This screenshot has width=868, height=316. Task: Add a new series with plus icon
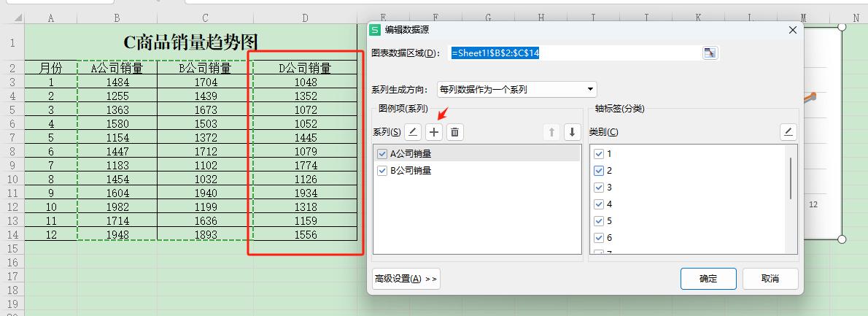click(434, 131)
